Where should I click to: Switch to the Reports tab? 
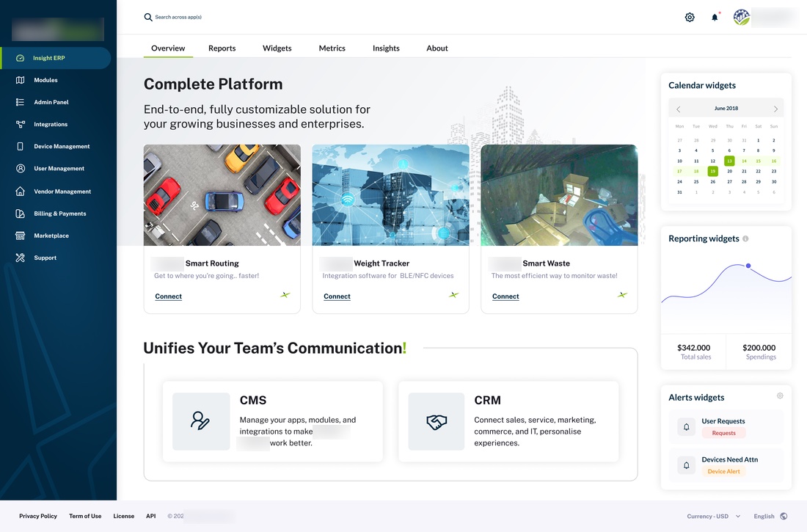click(222, 48)
